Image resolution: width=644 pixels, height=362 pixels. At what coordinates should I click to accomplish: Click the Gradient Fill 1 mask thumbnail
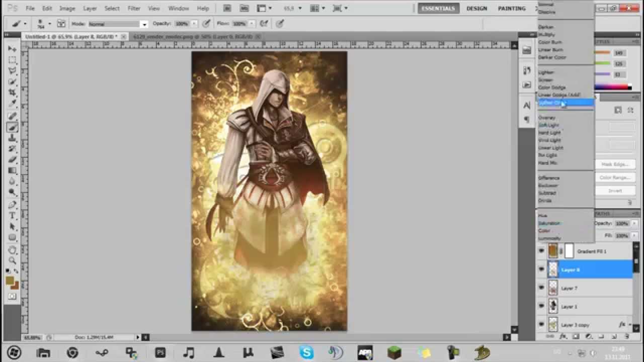(569, 251)
